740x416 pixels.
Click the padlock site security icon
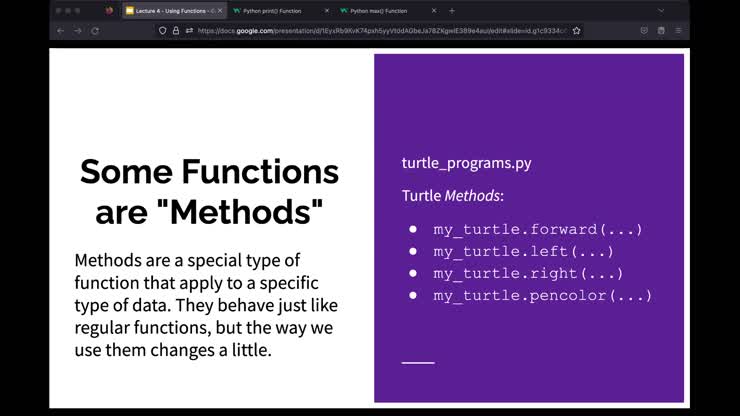[x=176, y=30]
